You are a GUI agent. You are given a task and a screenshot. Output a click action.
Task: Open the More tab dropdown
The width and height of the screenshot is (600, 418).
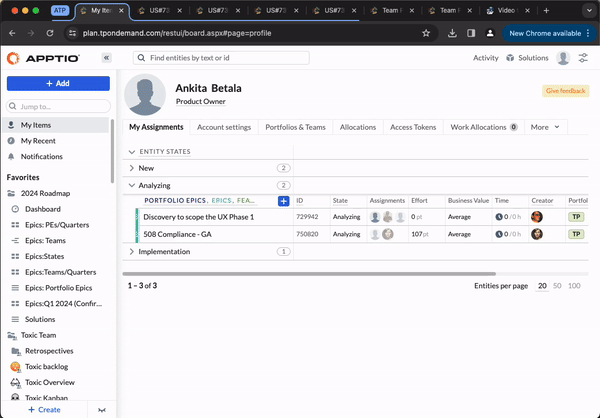click(545, 127)
